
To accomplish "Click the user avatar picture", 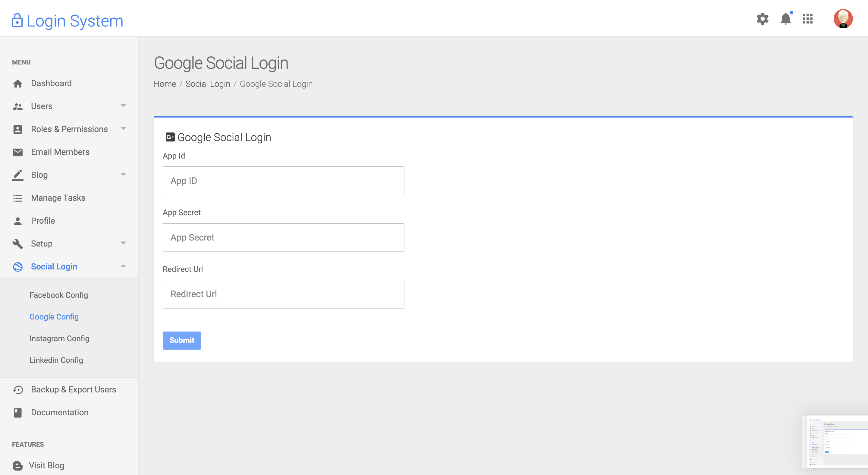I will point(843,18).
